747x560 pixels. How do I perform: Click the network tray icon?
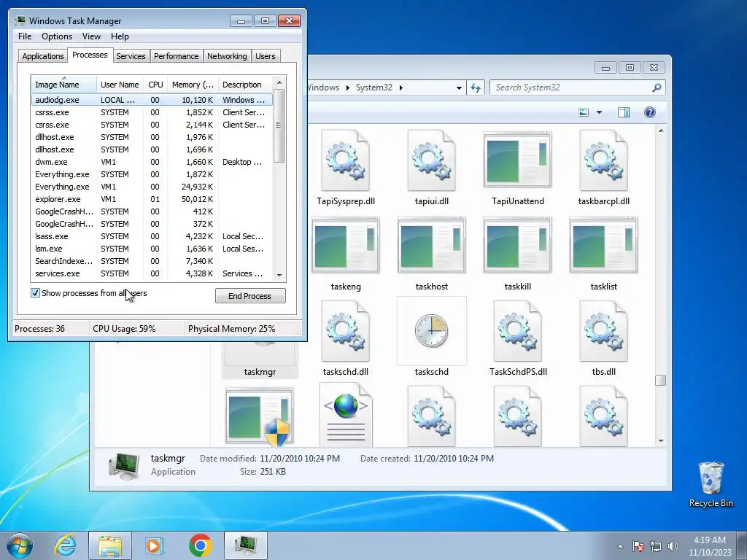point(656,546)
